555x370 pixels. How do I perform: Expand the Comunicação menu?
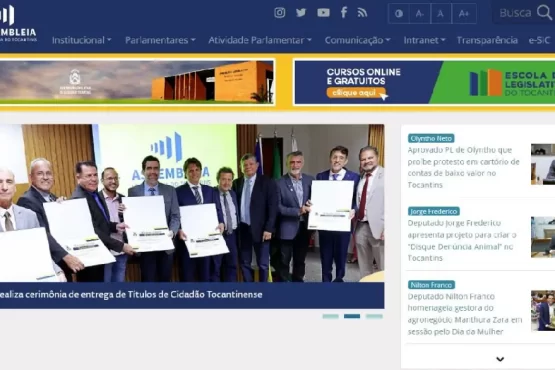click(357, 40)
